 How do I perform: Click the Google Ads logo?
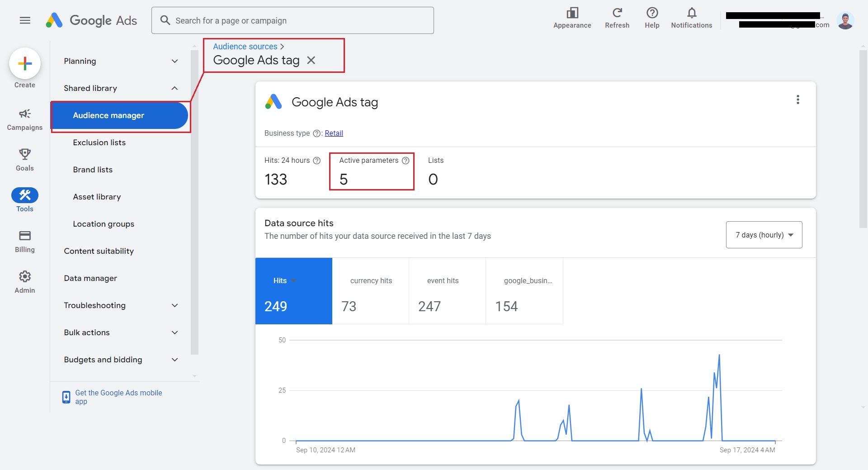[91, 20]
